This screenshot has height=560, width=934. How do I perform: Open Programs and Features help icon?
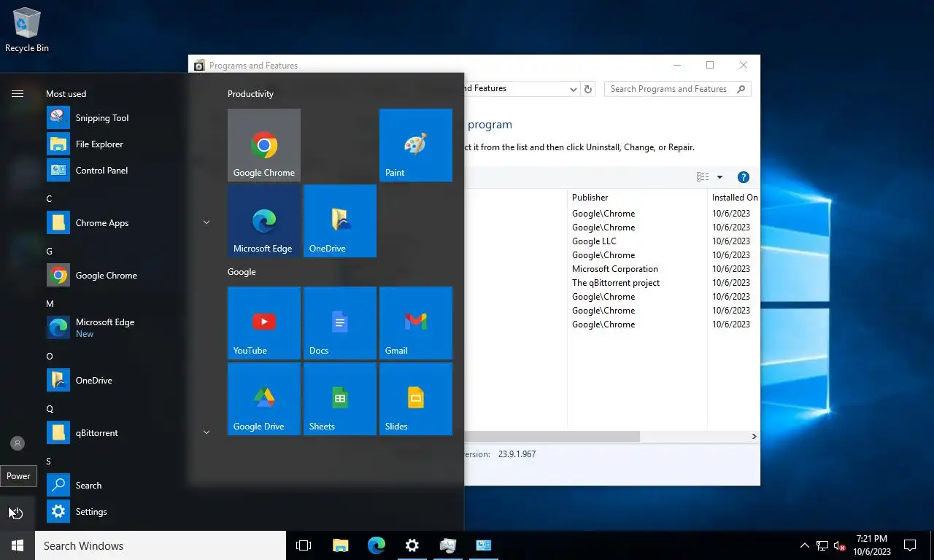[744, 177]
